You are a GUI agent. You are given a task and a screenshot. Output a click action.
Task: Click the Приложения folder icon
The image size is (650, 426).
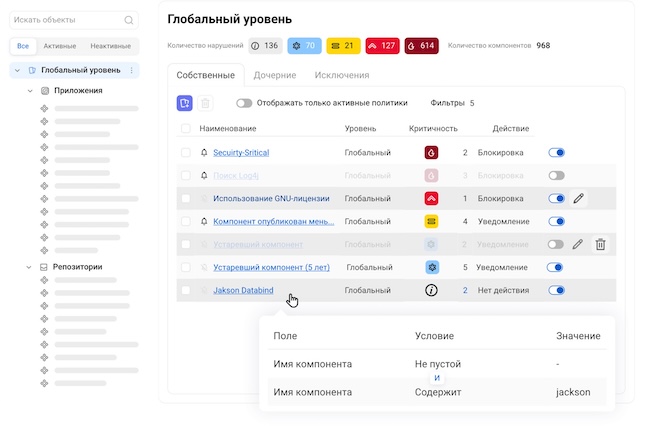[45, 91]
